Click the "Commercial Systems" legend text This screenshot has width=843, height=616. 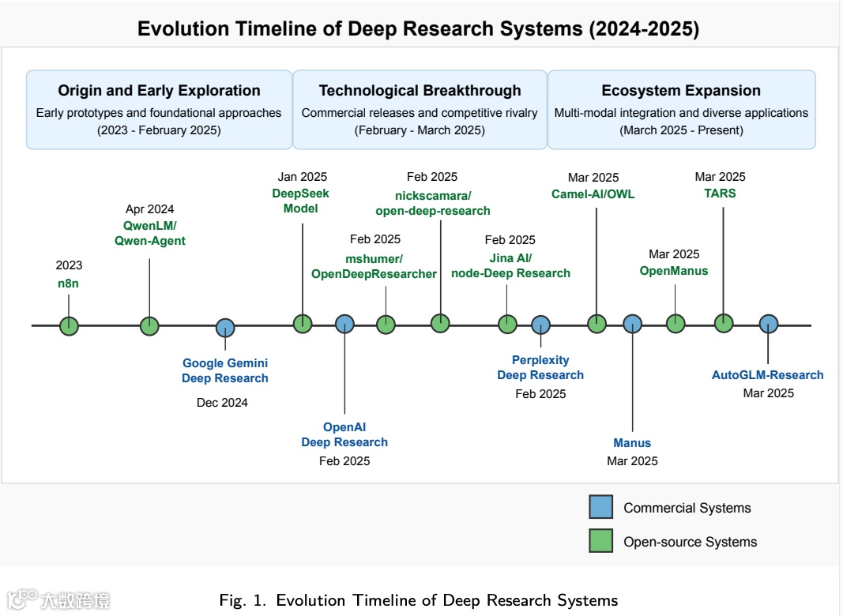click(x=687, y=508)
